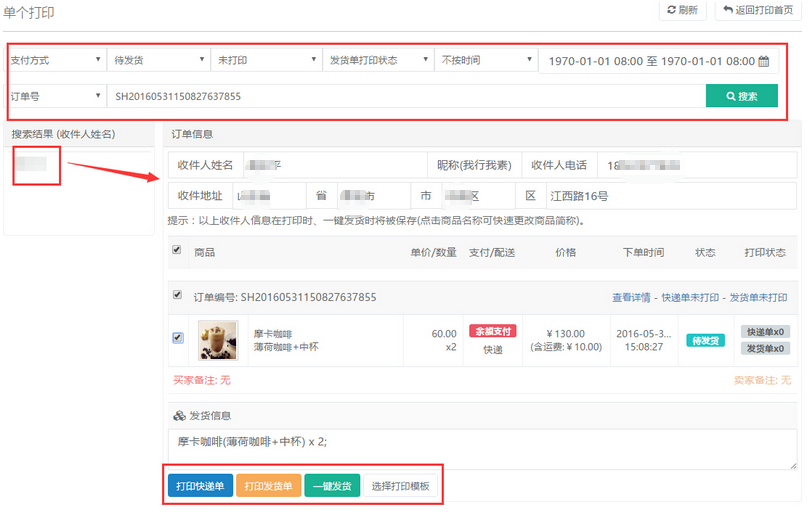
Task: Click the 选择打印模板 button
Action: point(400,486)
